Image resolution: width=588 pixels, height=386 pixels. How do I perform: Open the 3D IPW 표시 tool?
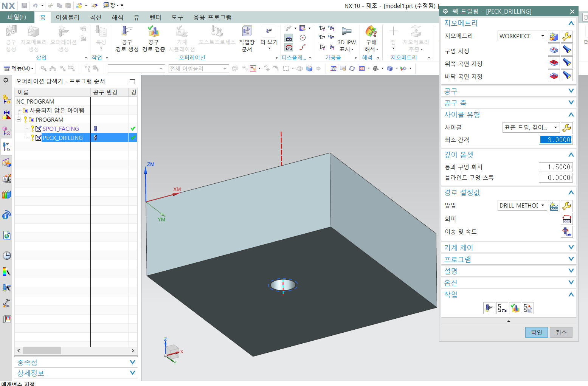[346, 39]
